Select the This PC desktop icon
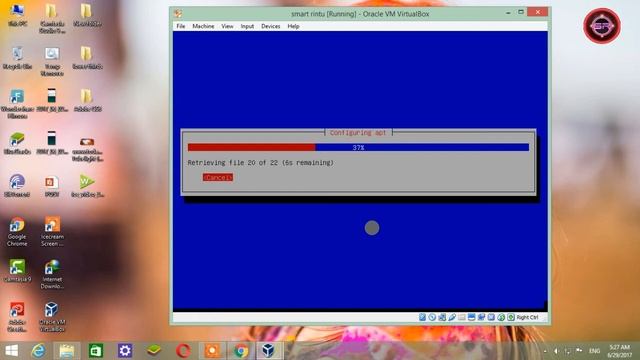 click(17, 15)
